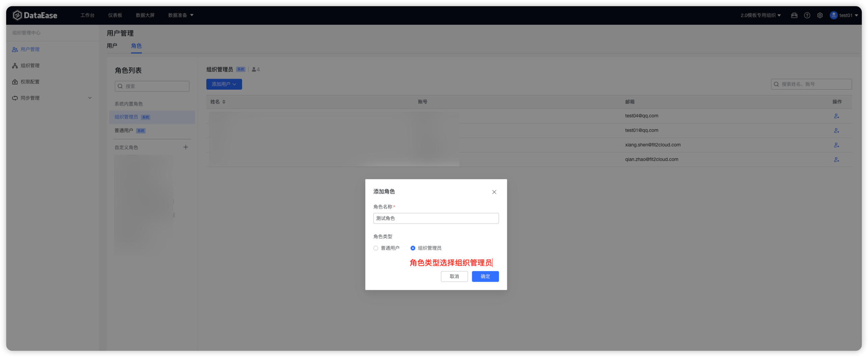Go to 数据大屏 in top menu
The width and height of the screenshot is (868, 357).
click(145, 15)
